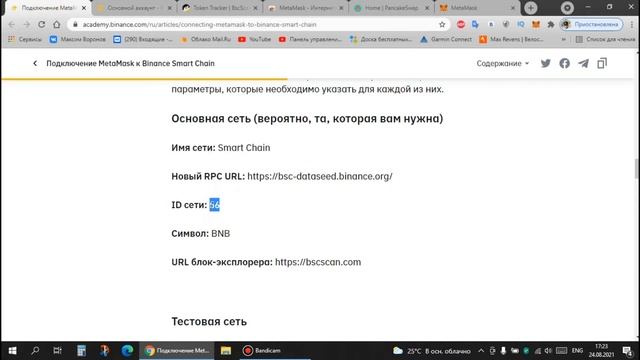This screenshot has width=640, height=360.
Task: Share the article on Twitter
Action: pyautogui.click(x=546, y=63)
